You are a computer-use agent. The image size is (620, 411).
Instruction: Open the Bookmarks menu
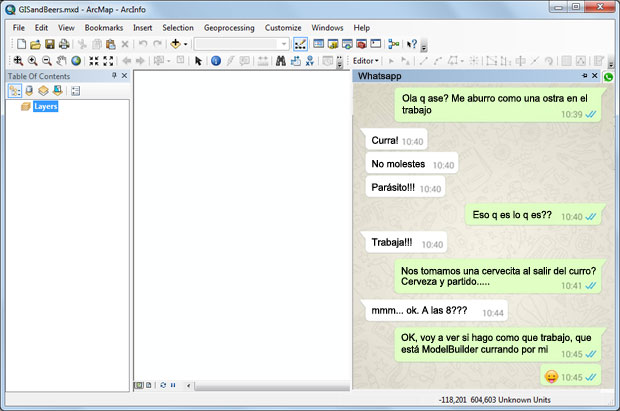(x=104, y=28)
